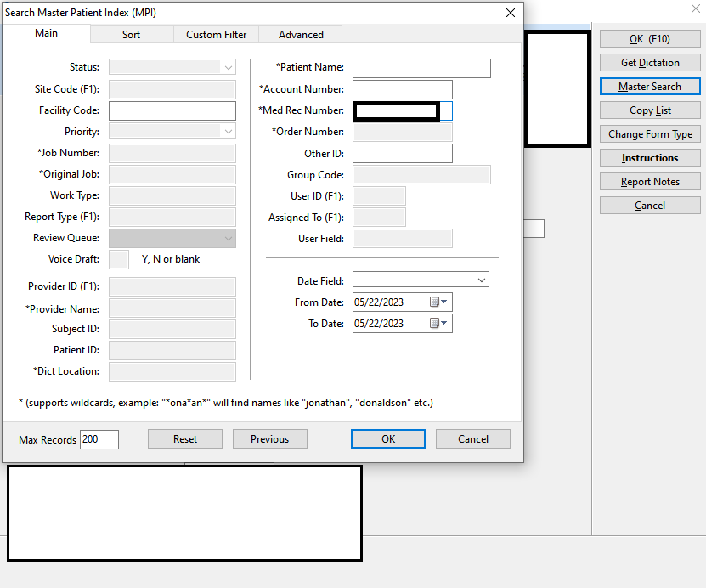The width and height of the screenshot is (706, 588).
Task: Click the Report Type (F1) field
Action: pos(172,217)
